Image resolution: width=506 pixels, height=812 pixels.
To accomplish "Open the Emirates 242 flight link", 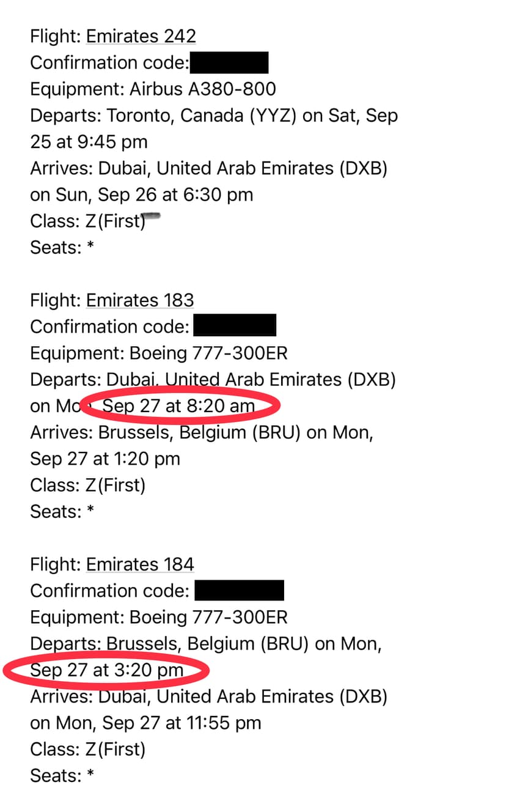I will [141, 37].
